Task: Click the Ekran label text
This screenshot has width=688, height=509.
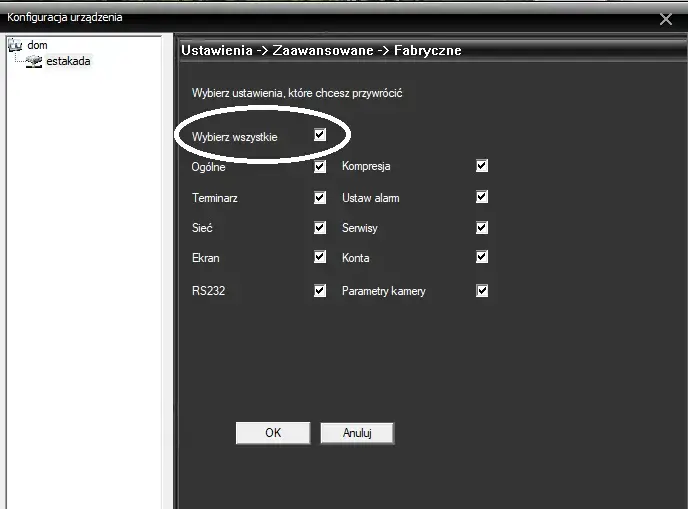Action: [205, 258]
